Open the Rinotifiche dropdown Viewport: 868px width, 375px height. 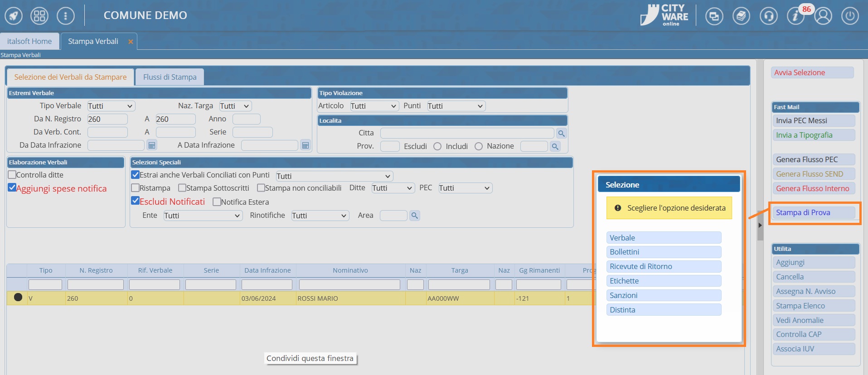(x=320, y=216)
